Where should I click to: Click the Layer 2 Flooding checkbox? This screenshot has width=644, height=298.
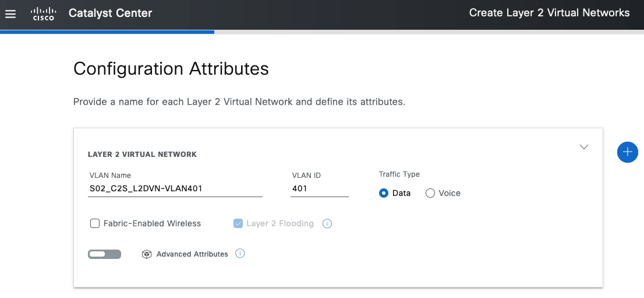(238, 223)
